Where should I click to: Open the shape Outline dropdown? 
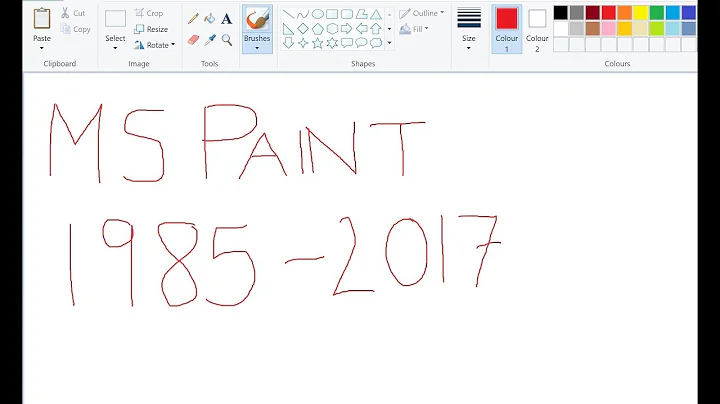tap(422, 13)
